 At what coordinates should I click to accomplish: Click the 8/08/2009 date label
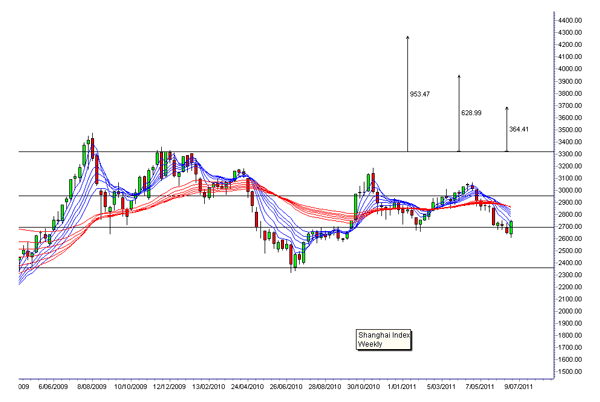(92, 387)
